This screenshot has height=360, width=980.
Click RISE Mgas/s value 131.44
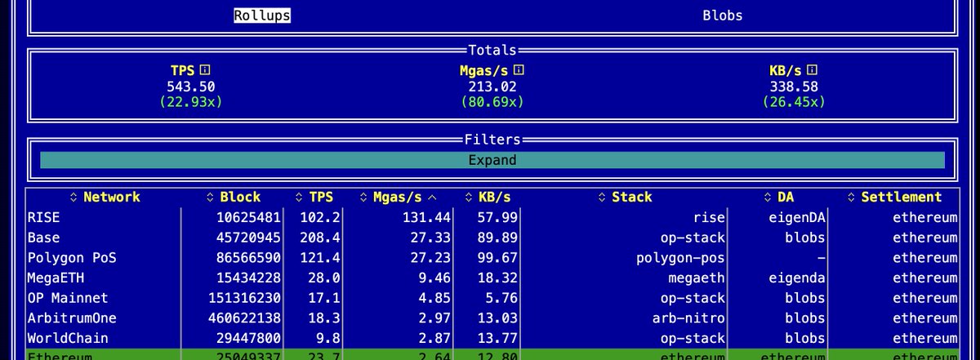427,217
